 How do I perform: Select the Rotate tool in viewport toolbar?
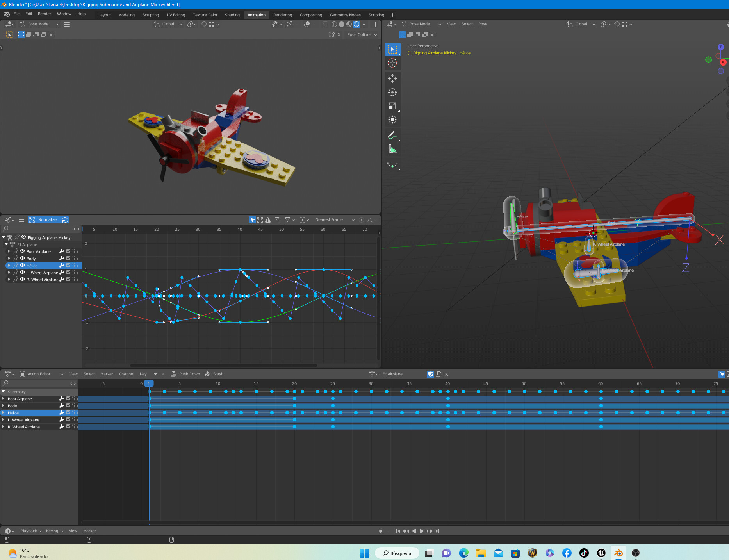(392, 93)
